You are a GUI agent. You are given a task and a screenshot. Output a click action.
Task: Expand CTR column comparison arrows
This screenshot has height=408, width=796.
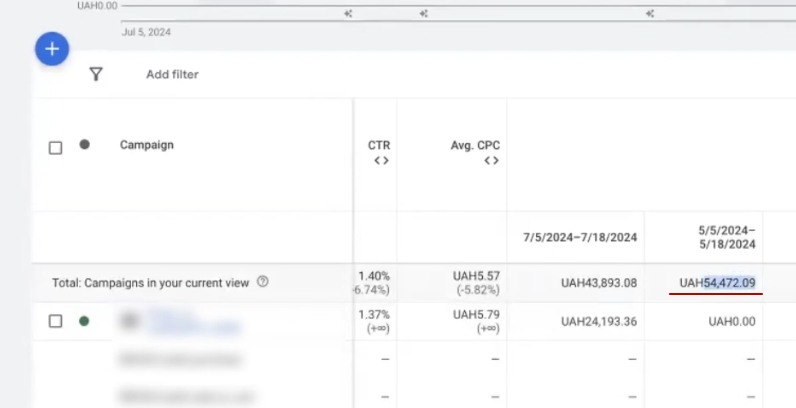[x=381, y=161]
